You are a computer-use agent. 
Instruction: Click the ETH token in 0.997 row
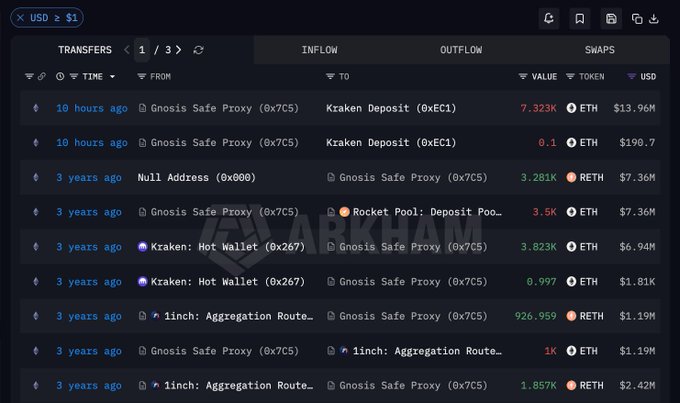[x=582, y=282]
